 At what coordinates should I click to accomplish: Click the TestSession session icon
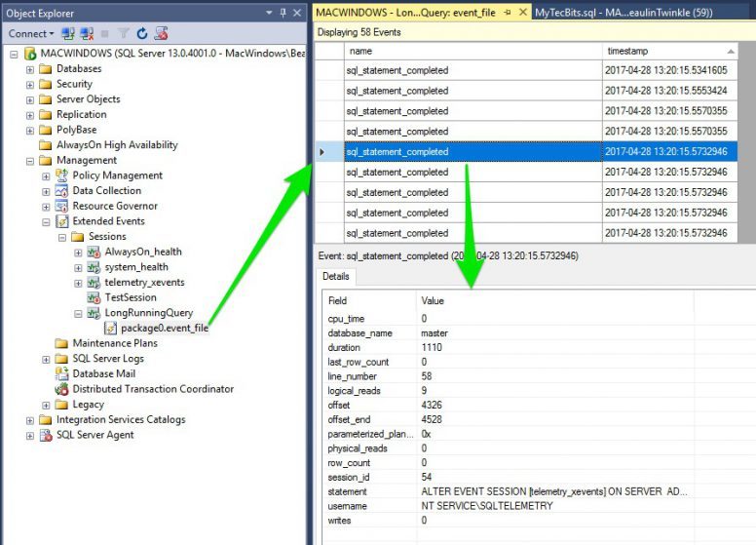(94, 297)
